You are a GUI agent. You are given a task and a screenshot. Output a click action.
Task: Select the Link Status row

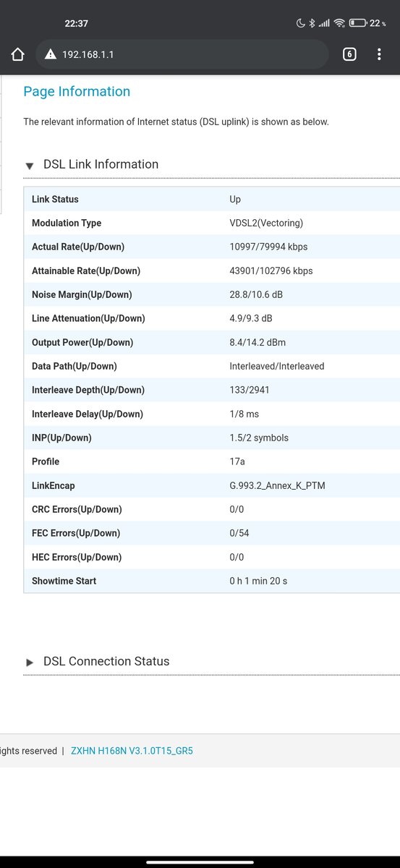click(x=212, y=199)
